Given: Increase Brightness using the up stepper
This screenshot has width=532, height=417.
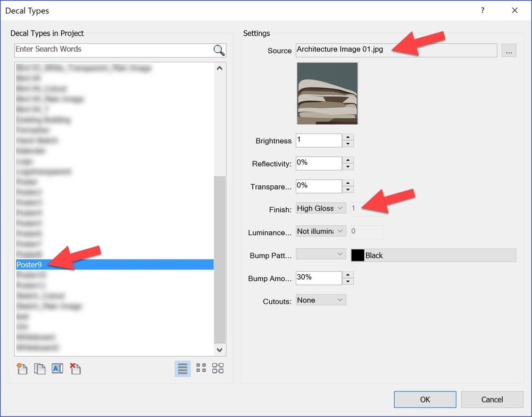Looking at the screenshot, I should [348, 137].
